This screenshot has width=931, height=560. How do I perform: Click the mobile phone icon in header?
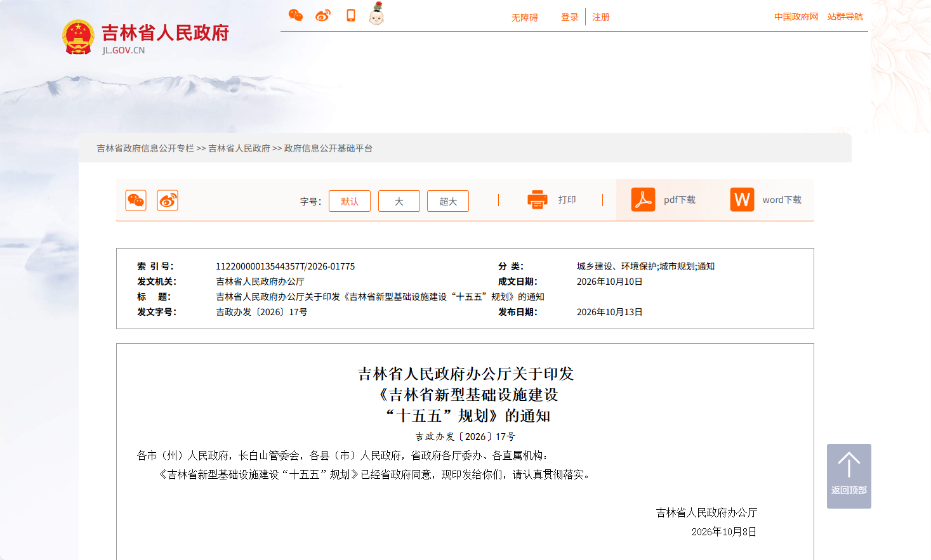[351, 15]
